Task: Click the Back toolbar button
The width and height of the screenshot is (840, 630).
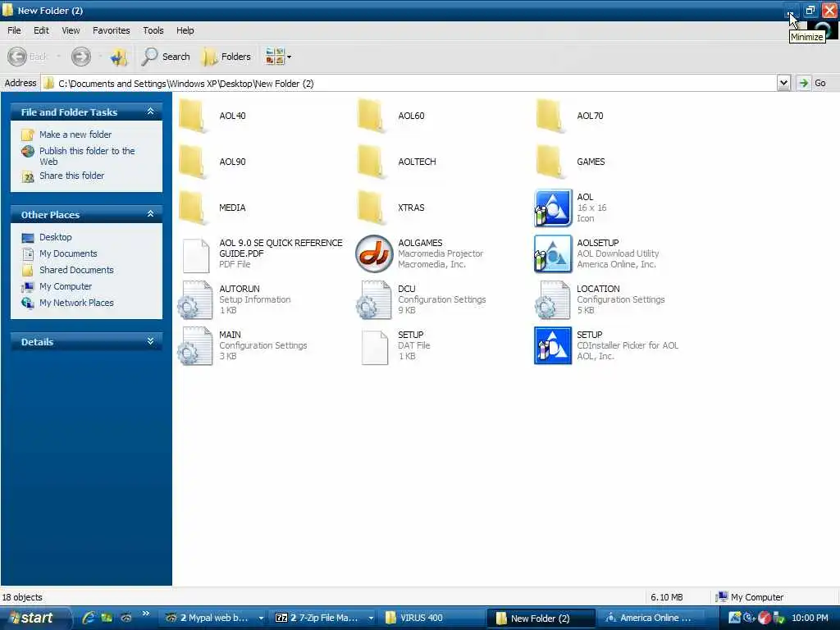Action: pos(28,57)
